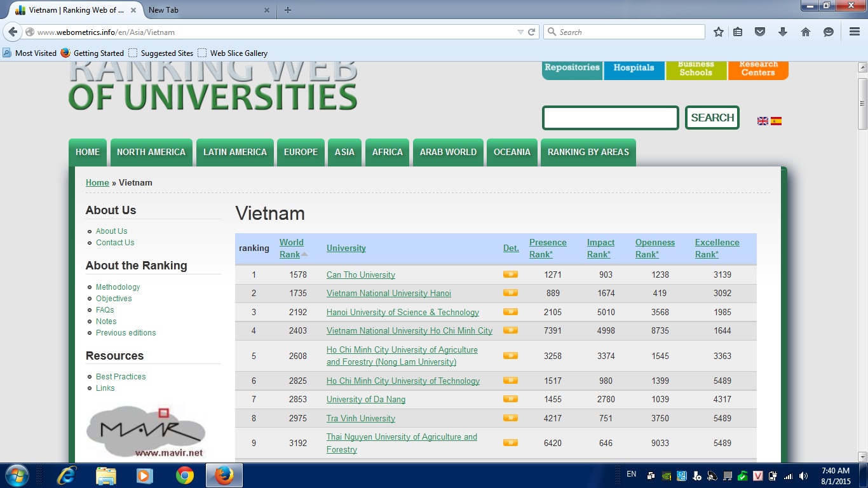
Task: Open Windows Explorer folder on taskbar
Action: pos(106,475)
